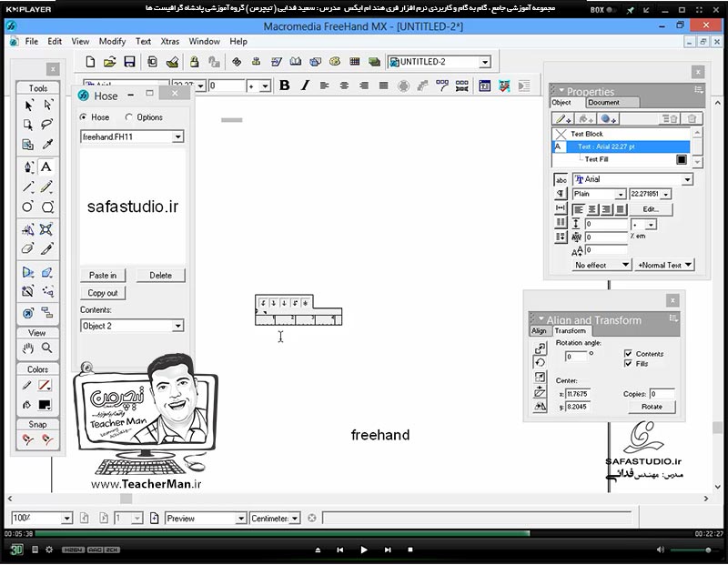
Task: Open KMPlayer settings gear icon
Action: 49,550
